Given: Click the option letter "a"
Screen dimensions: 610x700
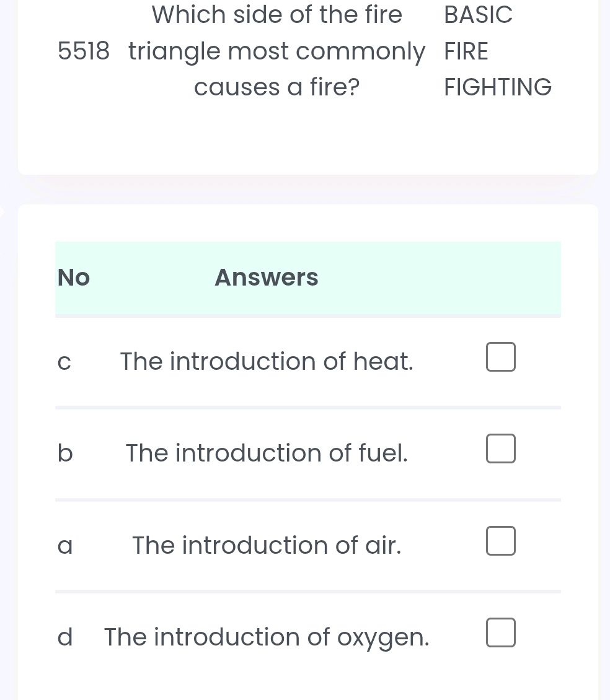Looking at the screenshot, I should pos(64,545).
